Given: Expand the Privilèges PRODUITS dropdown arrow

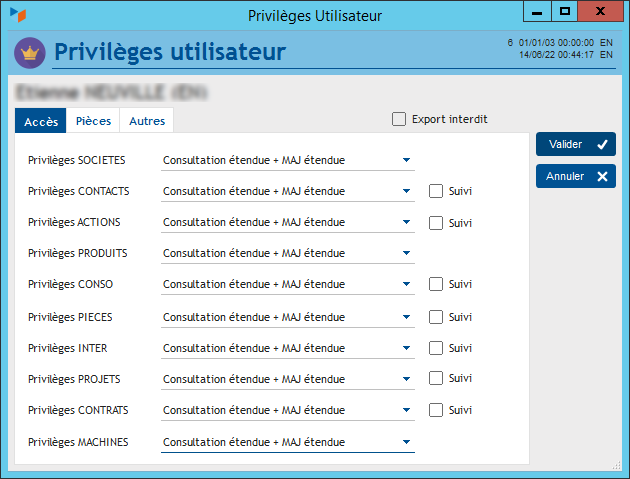Looking at the screenshot, I should (406, 253).
